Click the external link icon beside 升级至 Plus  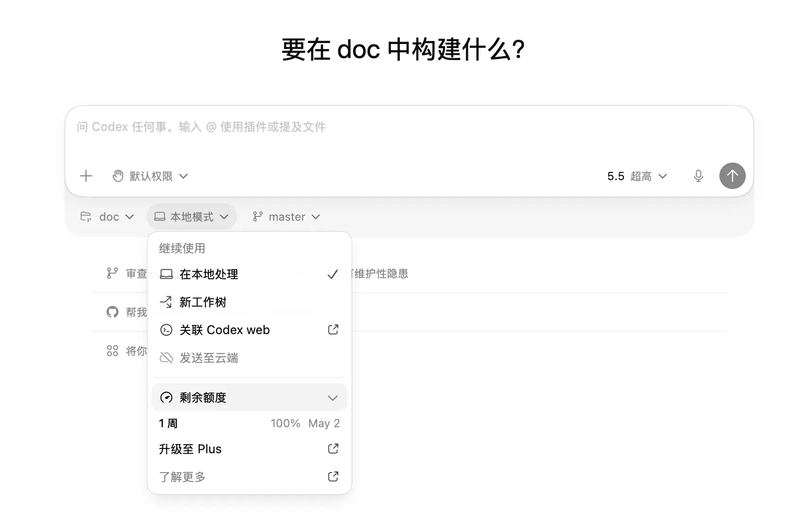click(x=333, y=448)
